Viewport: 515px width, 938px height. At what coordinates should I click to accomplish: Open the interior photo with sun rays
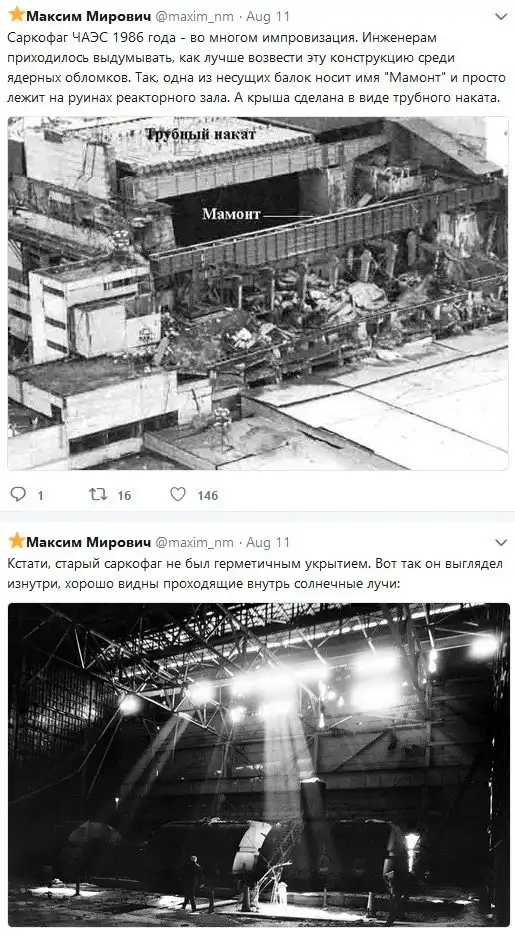click(258, 765)
